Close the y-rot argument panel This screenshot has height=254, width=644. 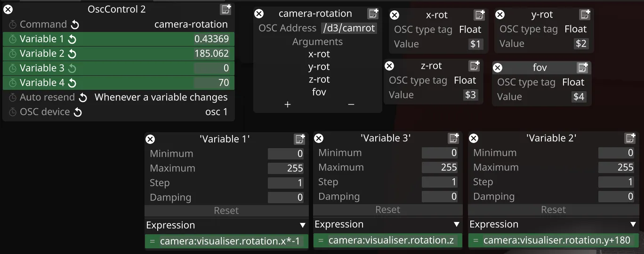coord(500,15)
